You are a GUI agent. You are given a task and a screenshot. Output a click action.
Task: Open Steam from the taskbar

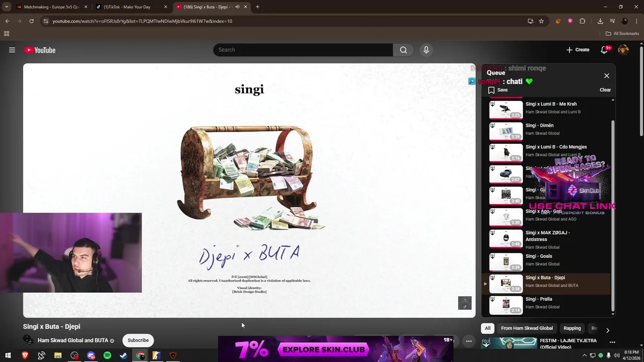124,355
